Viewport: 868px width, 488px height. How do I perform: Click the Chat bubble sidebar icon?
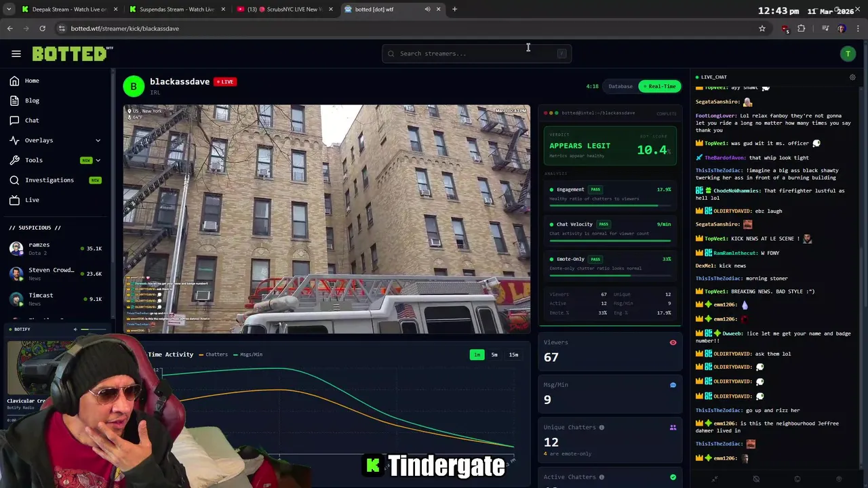[x=14, y=120]
